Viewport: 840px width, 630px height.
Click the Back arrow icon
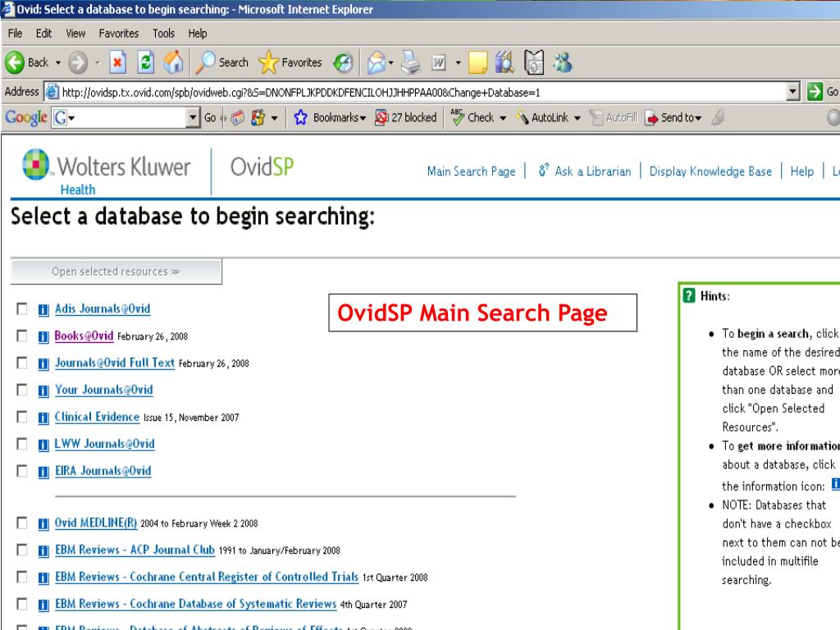[15, 62]
